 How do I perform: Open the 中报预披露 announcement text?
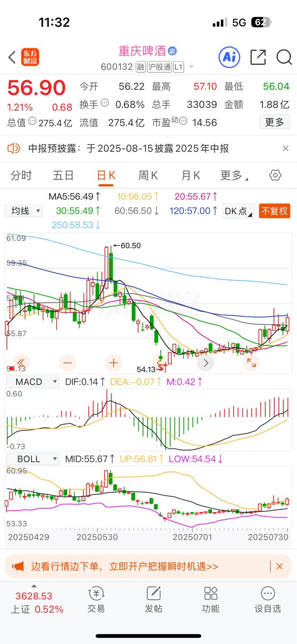(x=129, y=149)
